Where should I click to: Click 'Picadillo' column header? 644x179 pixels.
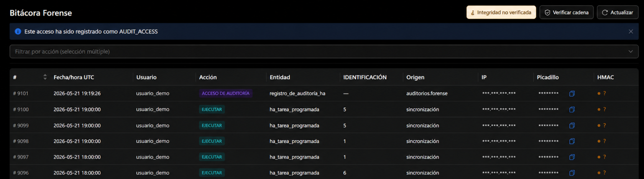548,77
